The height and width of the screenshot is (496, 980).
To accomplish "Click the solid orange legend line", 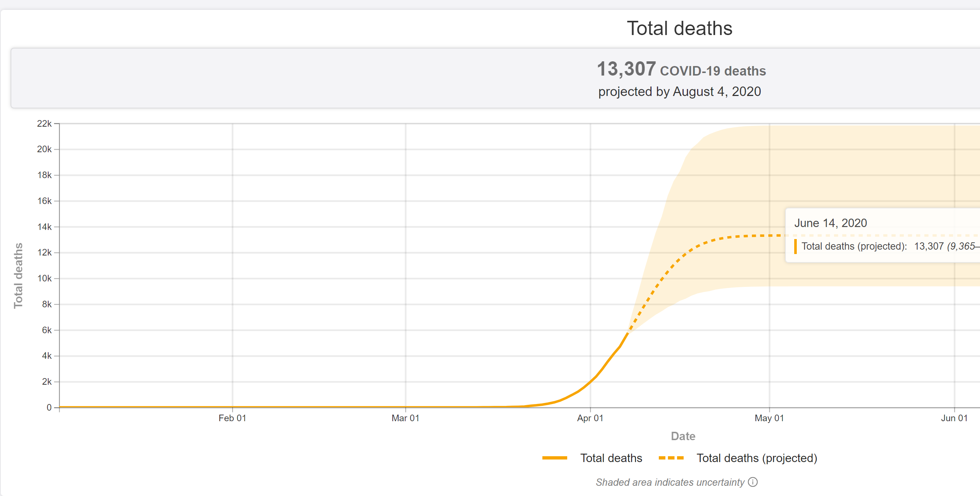I will point(555,458).
